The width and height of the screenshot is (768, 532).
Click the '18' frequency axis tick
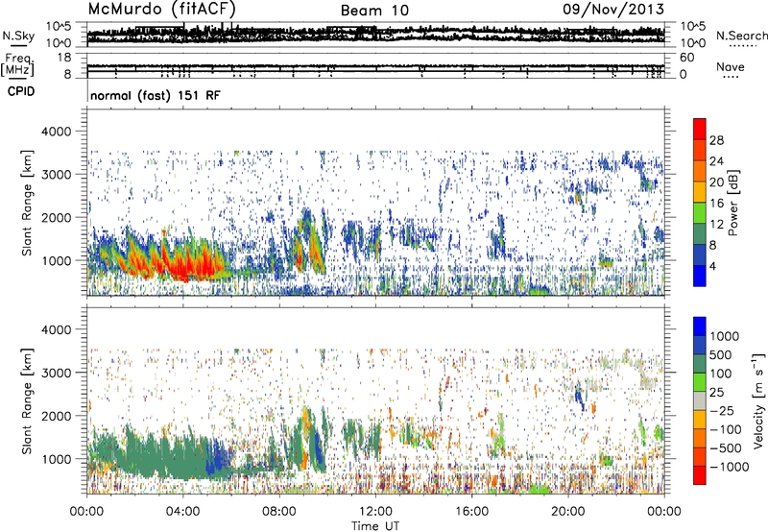63,58
